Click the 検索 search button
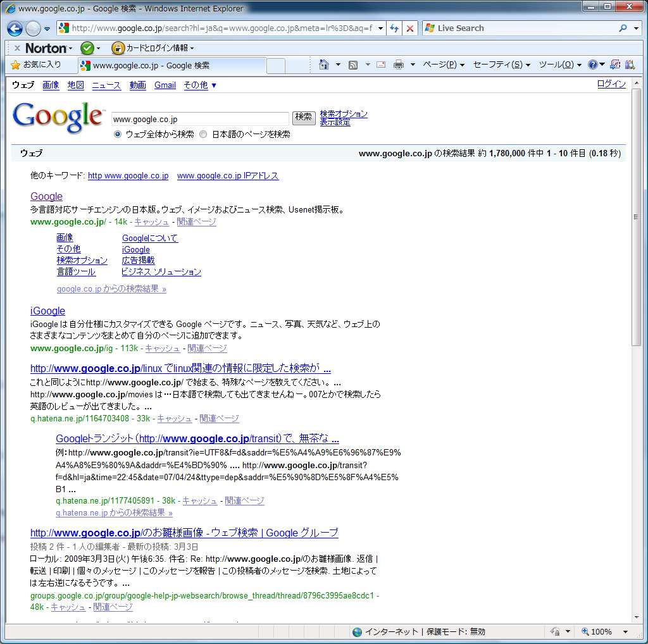The image size is (648, 644). (x=304, y=118)
